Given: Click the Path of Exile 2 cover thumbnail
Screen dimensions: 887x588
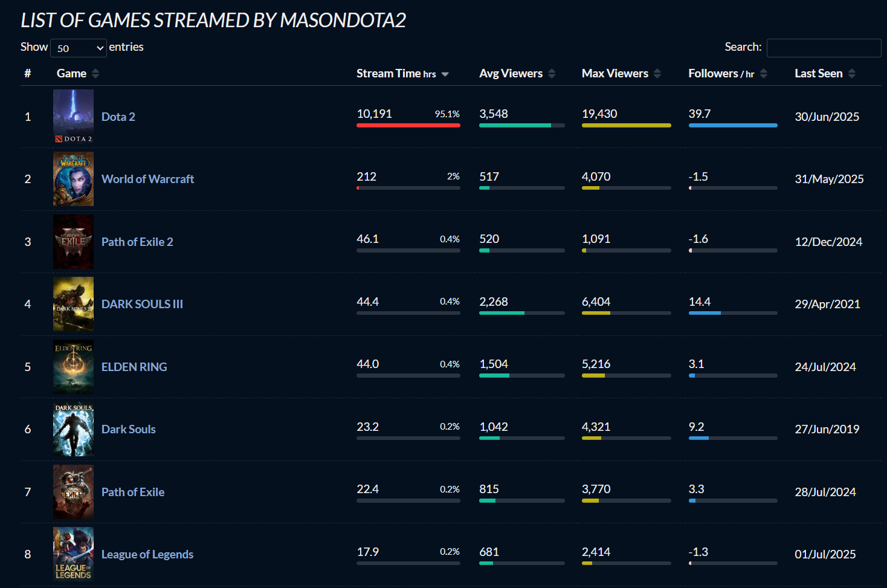Looking at the screenshot, I should coord(73,242).
